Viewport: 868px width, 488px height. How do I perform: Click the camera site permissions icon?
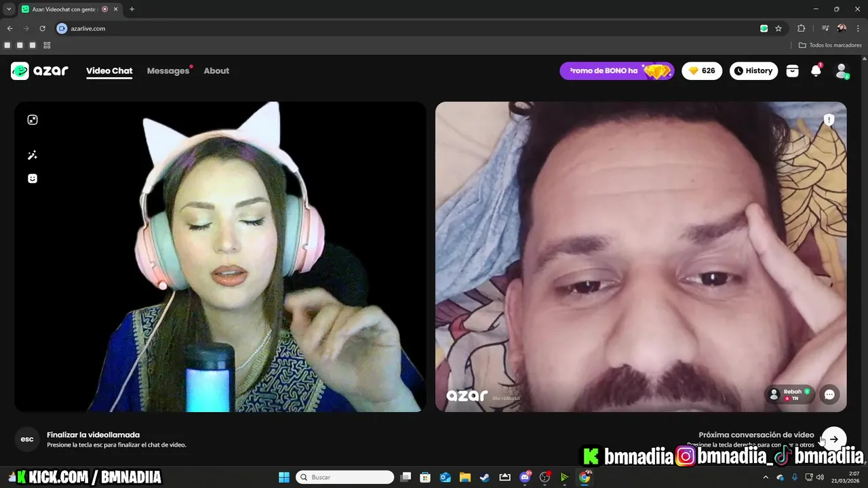point(62,28)
